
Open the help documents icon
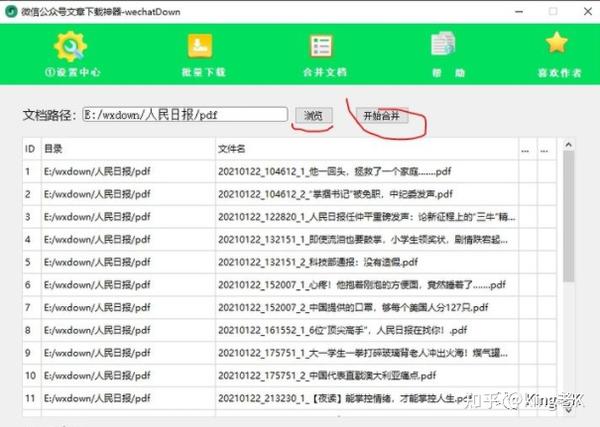pyautogui.click(x=443, y=43)
